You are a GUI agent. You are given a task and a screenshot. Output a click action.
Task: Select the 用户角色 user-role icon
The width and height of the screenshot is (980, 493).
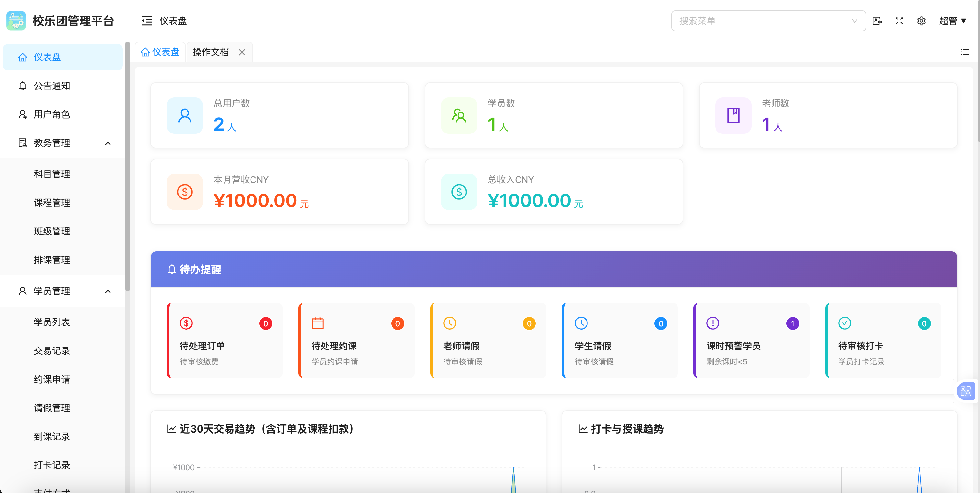[22, 114]
